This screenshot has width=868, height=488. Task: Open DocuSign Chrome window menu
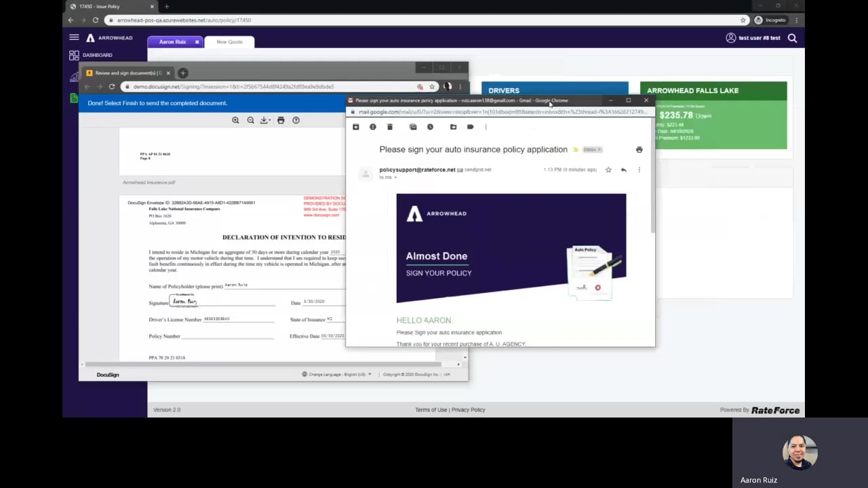[460, 87]
